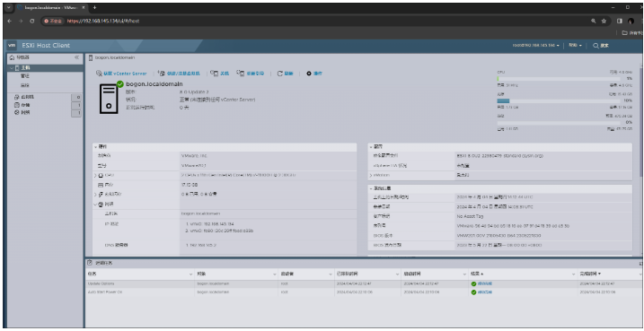Click the Not secure warning badge
Viewport: 644px width, 331px height.
(53, 21)
